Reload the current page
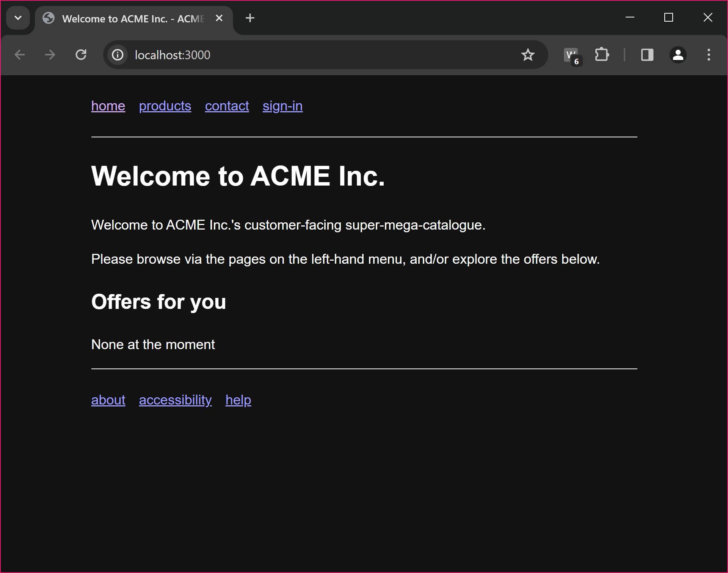Viewport: 728px width, 573px height. (x=81, y=55)
